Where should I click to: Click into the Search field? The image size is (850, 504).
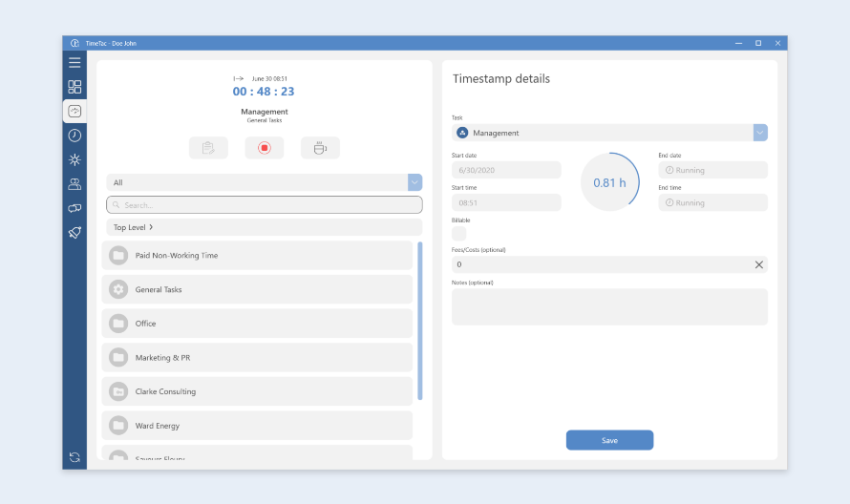tap(264, 205)
